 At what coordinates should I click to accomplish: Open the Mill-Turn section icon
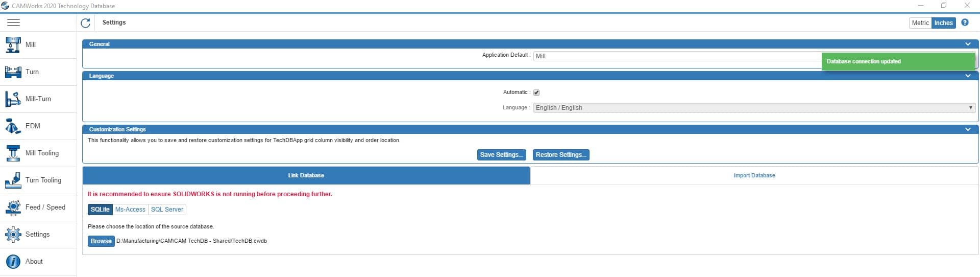click(x=13, y=99)
